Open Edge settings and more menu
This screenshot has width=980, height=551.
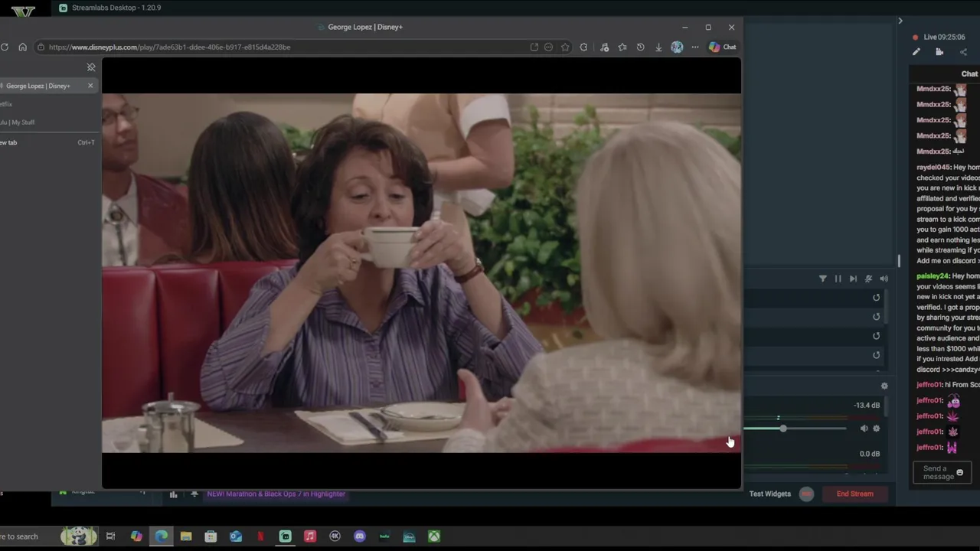pos(695,47)
